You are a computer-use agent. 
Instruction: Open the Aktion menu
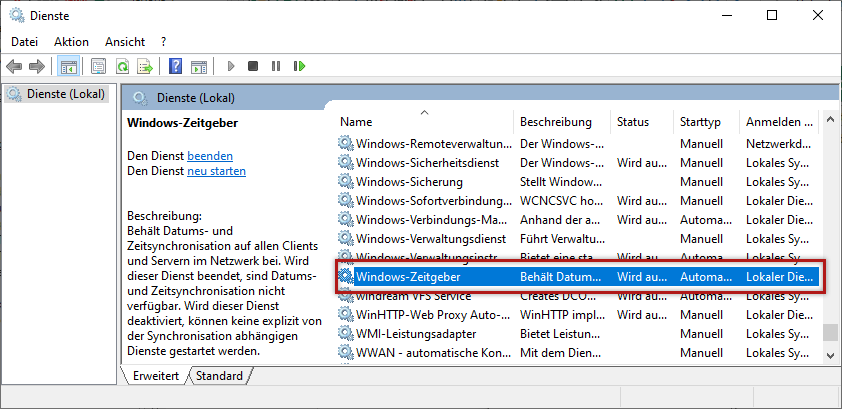(71, 42)
